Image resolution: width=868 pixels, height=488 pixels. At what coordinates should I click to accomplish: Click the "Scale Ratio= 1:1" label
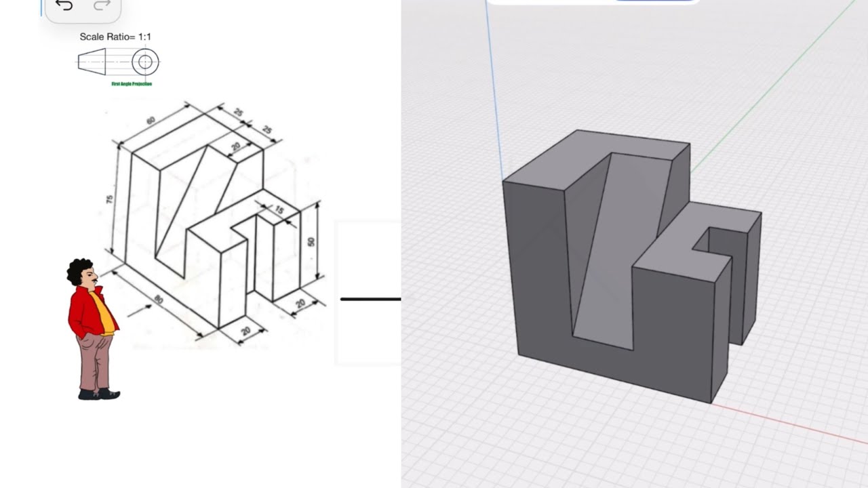(x=115, y=37)
